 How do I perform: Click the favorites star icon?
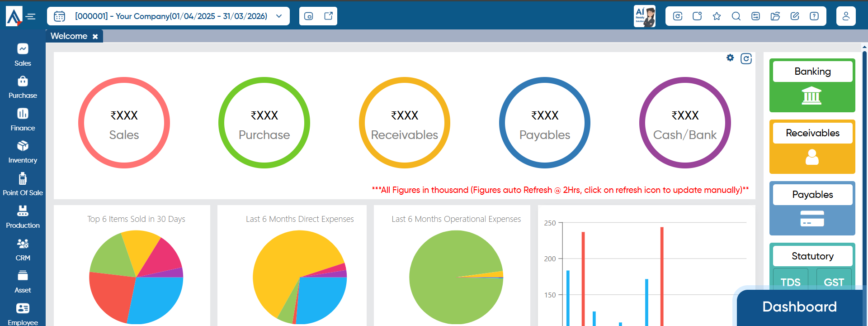point(717,16)
